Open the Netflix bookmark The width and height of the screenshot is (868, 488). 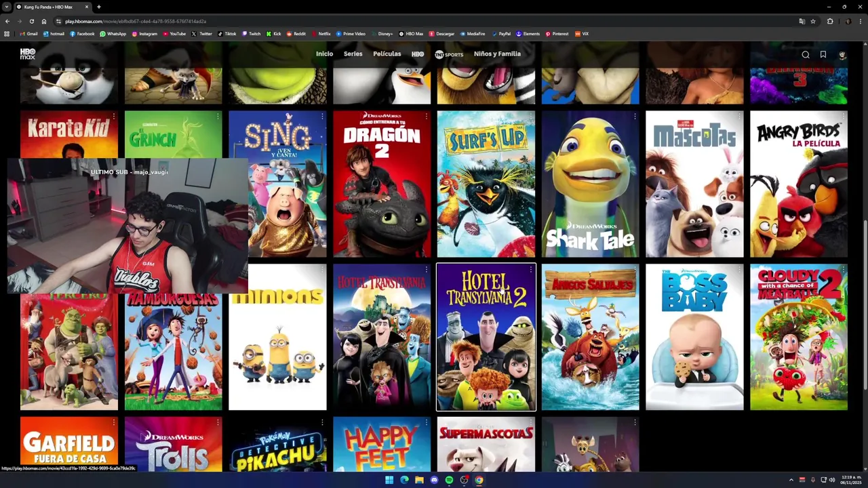(x=321, y=34)
